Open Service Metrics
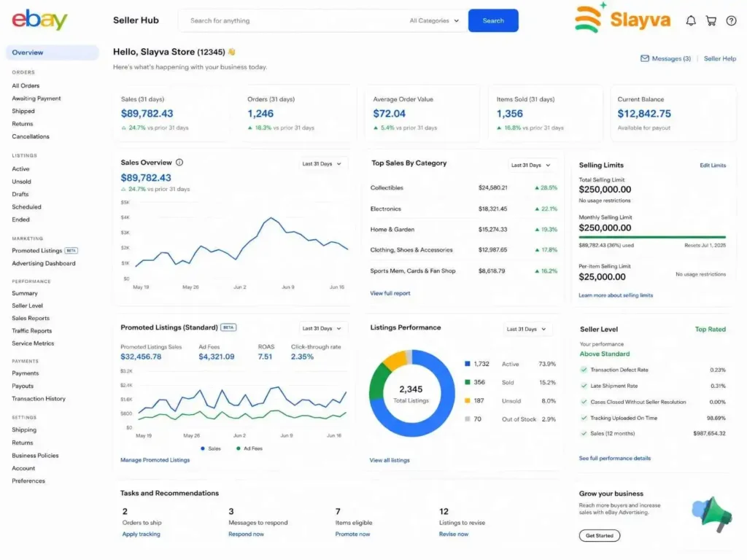Viewport: 747px width, 560px height. (x=33, y=343)
